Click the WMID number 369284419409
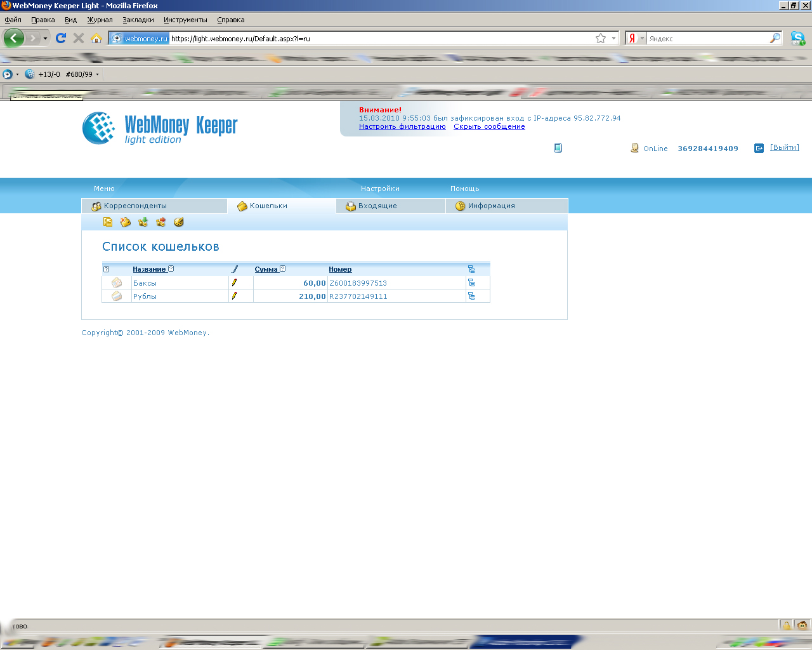This screenshot has width=812, height=650. tap(708, 149)
